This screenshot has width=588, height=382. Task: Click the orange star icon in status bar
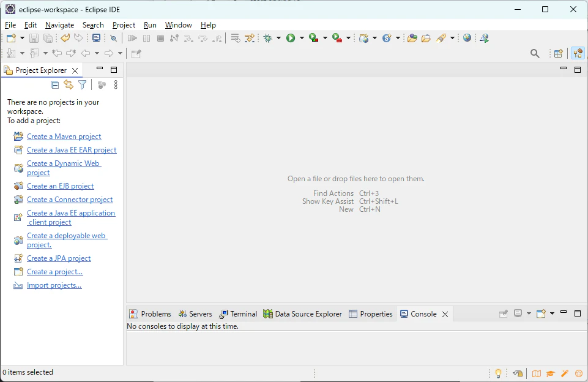(x=579, y=373)
